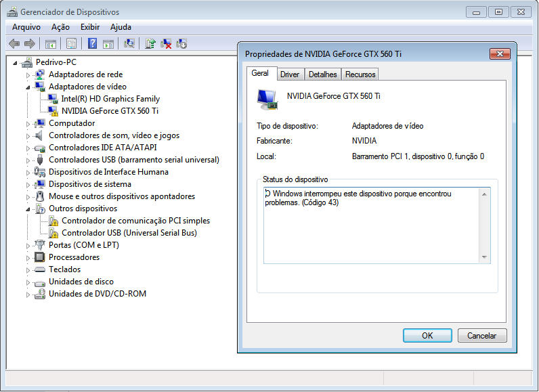Maximize the Gerenciador de Dispositivos window
This screenshot has height=392, width=539.
coord(498,12)
